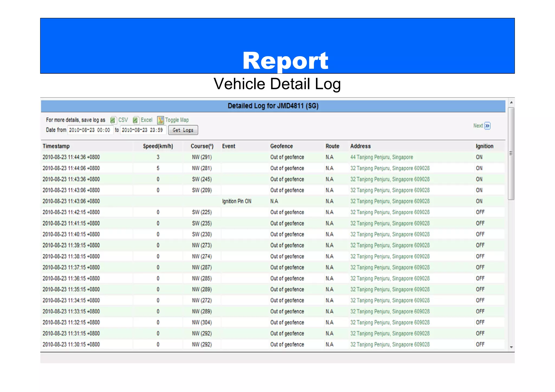Viewport: 555px width, 392px height.
Task: Open address link in 11:32:15 row
Action: (390, 322)
